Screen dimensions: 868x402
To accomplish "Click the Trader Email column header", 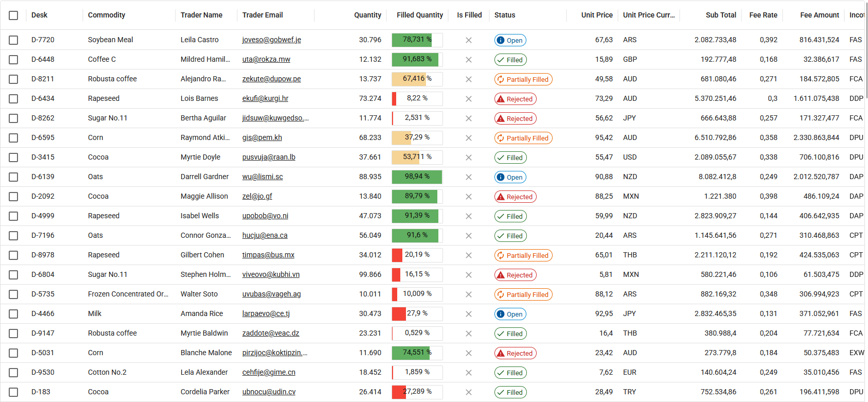I will coord(262,15).
